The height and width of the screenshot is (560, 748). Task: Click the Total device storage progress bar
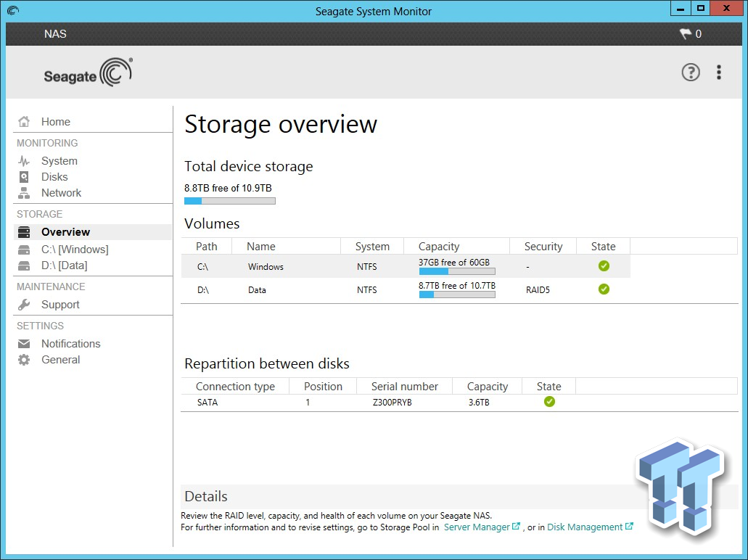coord(229,201)
